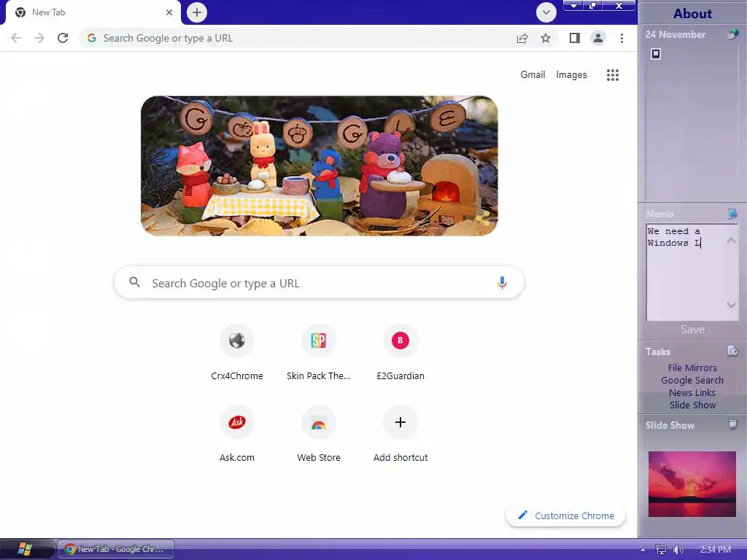This screenshot has width=747, height=560.
Task: Open the Skin Pack Theme shortcut
Action: pyautogui.click(x=319, y=351)
